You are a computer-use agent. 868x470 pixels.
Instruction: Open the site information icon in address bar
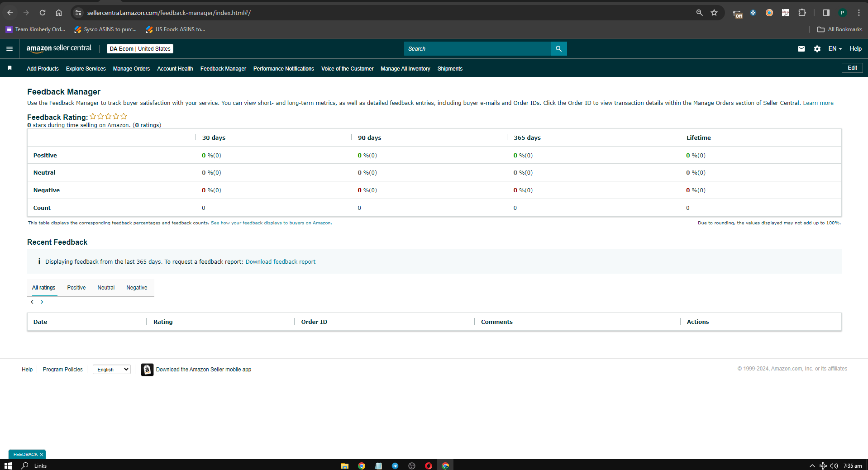(x=78, y=13)
